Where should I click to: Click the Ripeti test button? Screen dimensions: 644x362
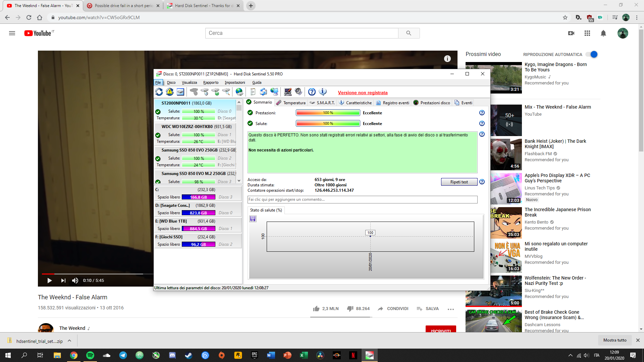pyautogui.click(x=459, y=182)
